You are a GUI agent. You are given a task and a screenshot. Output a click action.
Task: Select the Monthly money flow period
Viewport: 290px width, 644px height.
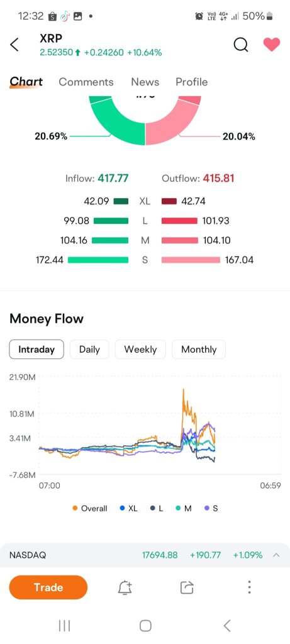(198, 350)
